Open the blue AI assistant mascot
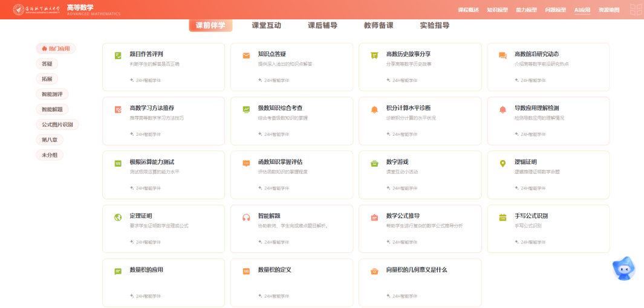Viewport: 644px width, 308px height. [x=623, y=269]
